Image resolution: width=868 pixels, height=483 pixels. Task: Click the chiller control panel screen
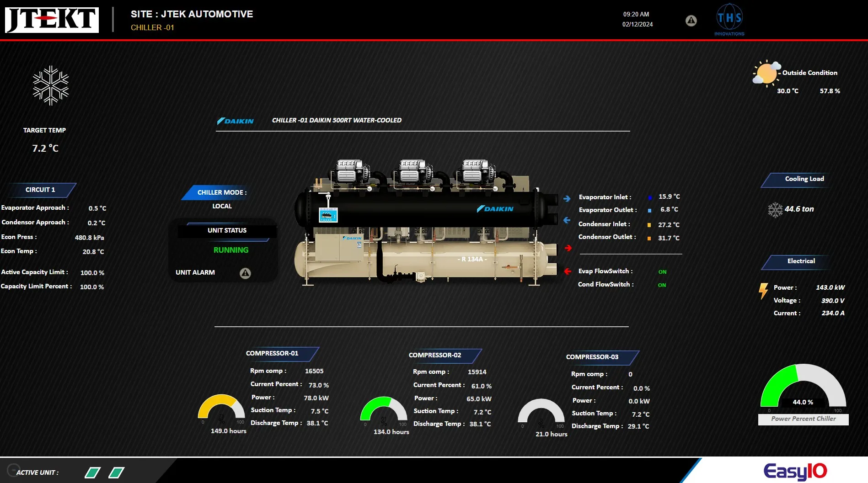coord(328,215)
